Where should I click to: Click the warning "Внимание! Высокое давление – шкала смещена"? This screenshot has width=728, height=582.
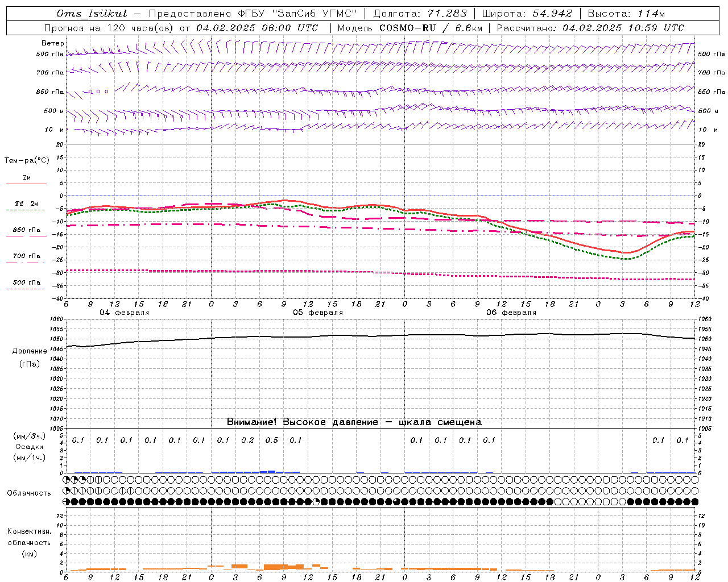pyautogui.click(x=354, y=422)
